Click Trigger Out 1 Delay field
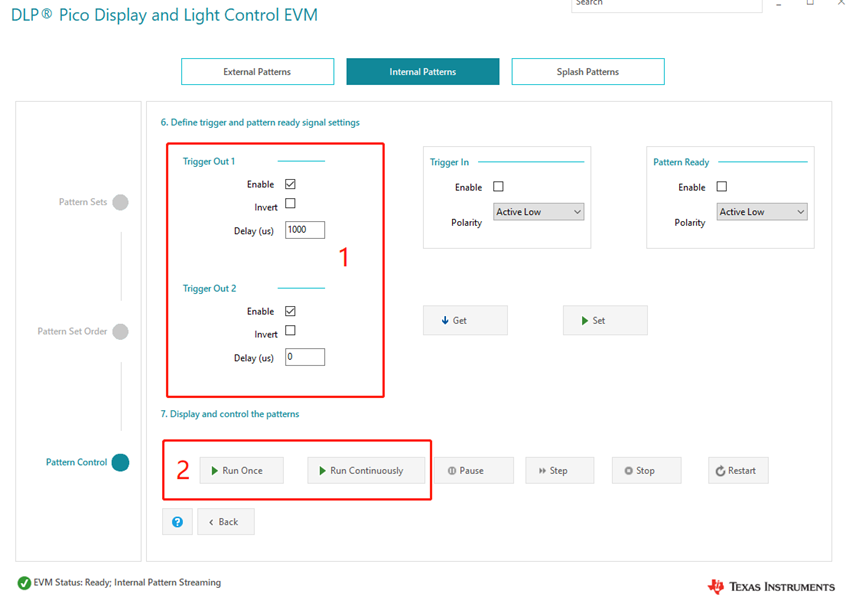 (305, 230)
